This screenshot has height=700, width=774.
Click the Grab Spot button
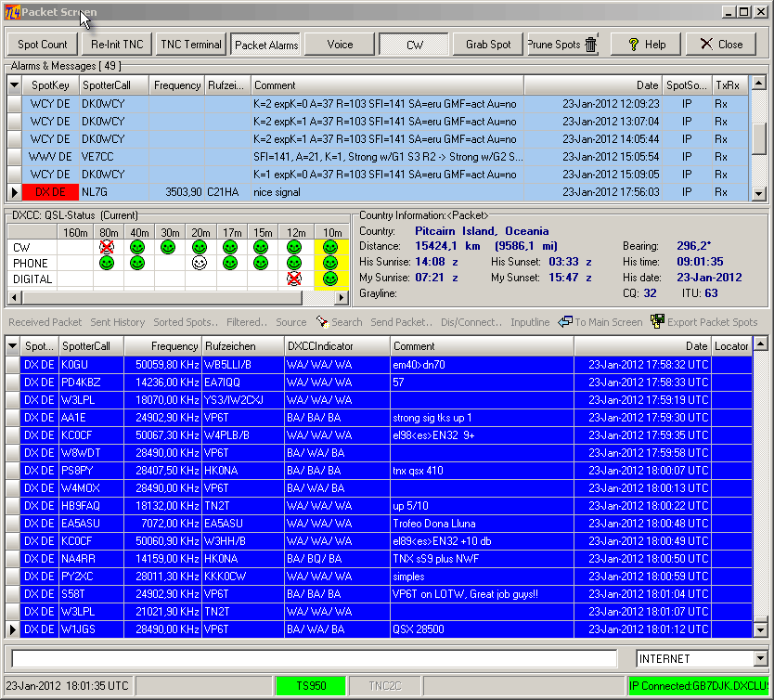[x=488, y=44]
